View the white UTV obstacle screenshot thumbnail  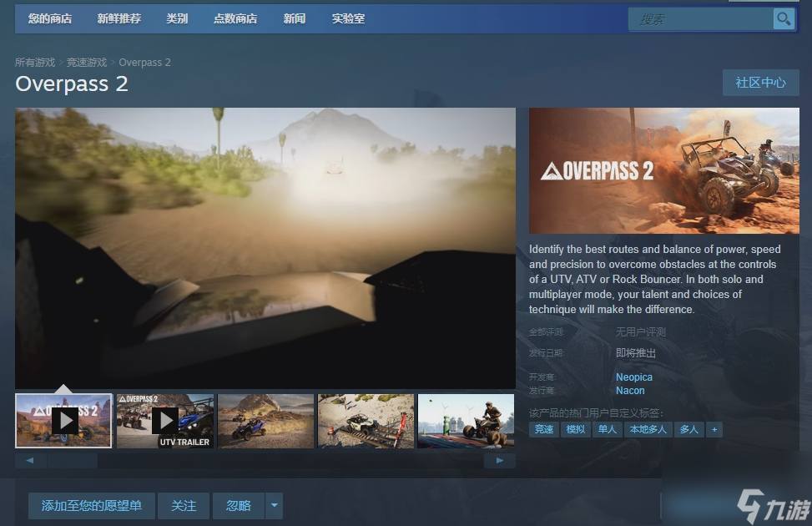[366, 421]
